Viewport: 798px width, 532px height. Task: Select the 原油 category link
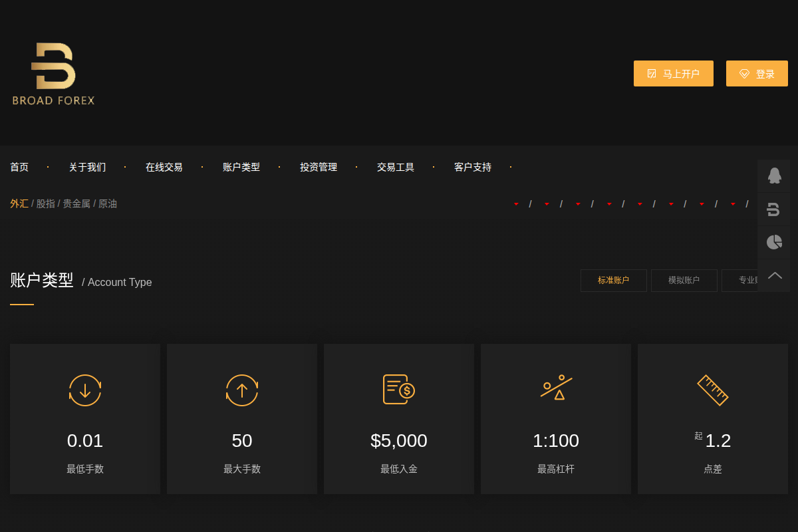pos(108,203)
